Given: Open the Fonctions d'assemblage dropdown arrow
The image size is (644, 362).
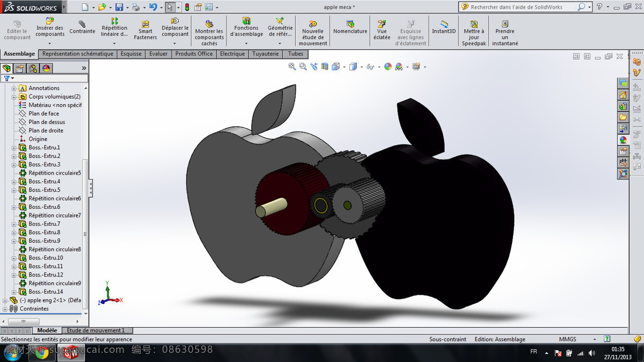Looking at the screenshot, I should coord(246,44).
